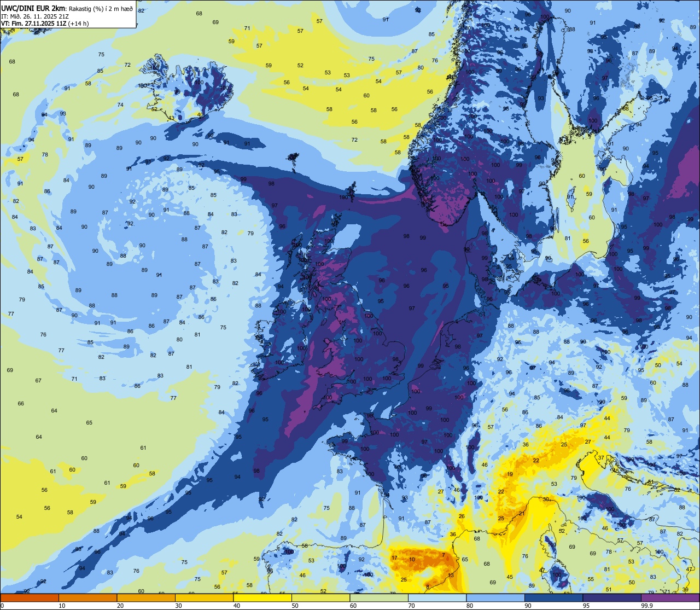Image resolution: width=700 pixels, height=610 pixels.
Task: Click the title "UWC/DINI EUR 2km"
Action: pyautogui.click(x=33, y=8)
